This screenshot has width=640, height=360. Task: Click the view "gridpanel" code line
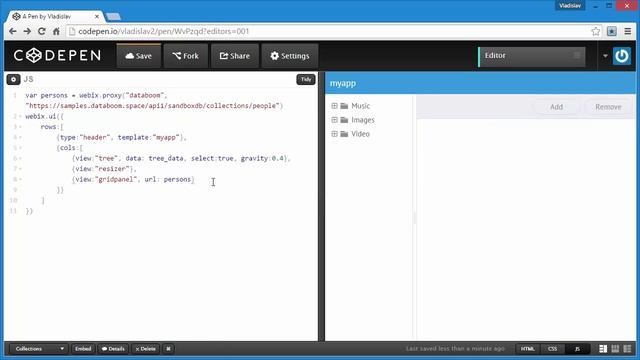133,179
